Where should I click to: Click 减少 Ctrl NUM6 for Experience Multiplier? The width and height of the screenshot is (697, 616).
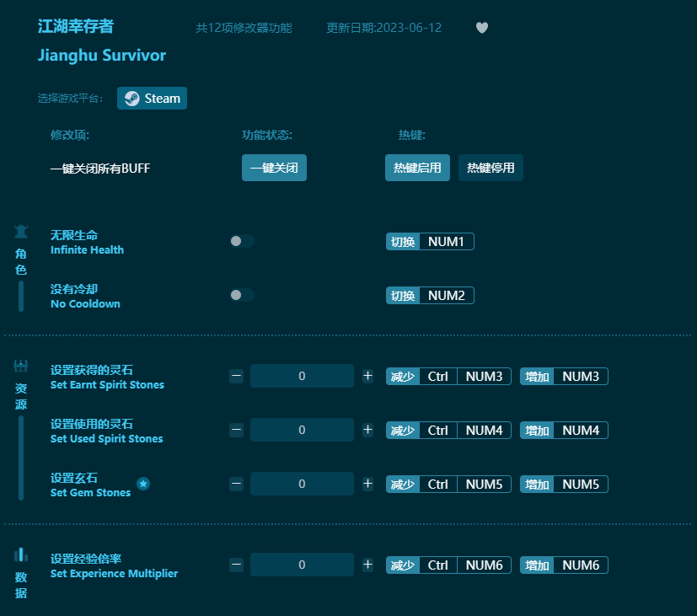coord(448,565)
